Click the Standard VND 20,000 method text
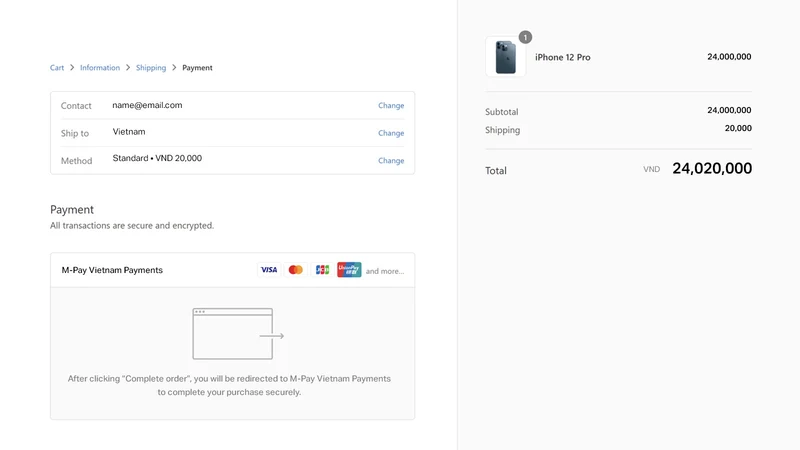Image resolution: width=800 pixels, height=450 pixels. [x=157, y=158]
